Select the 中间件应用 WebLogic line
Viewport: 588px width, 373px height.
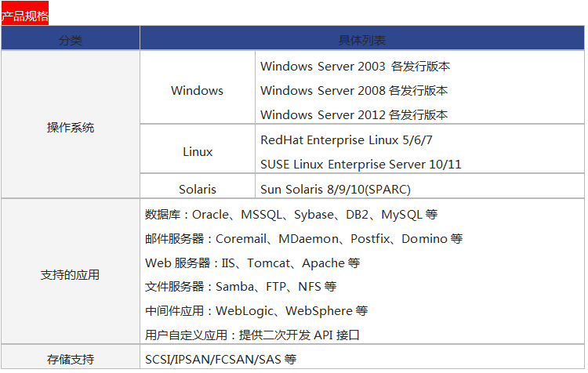256,311
